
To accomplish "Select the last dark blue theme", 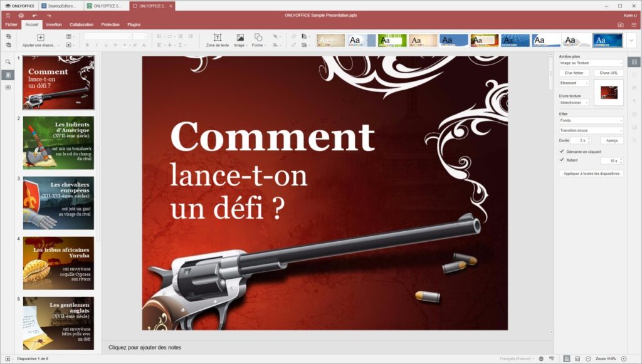I will coord(608,41).
